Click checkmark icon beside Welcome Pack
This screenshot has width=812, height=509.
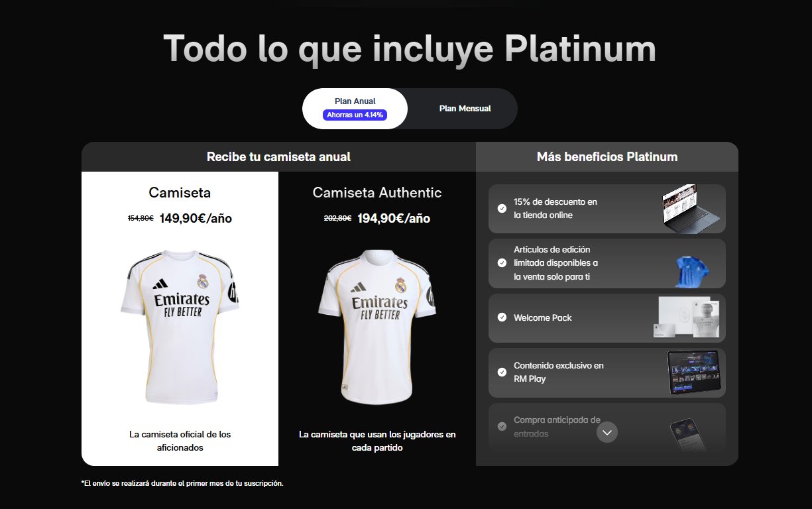click(502, 317)
